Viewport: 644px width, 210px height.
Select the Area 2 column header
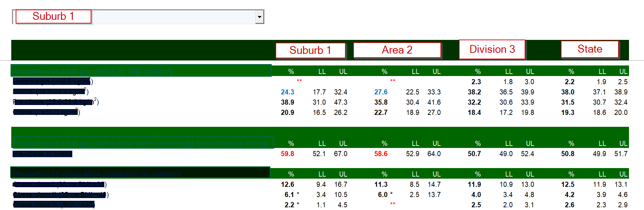tap(397, 50)
